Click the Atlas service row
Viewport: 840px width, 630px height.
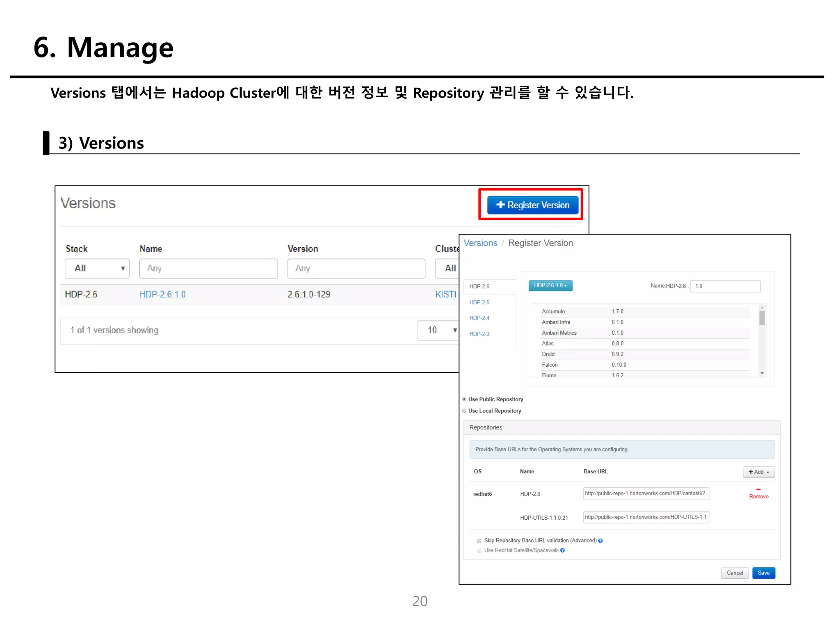click(644, 344)
